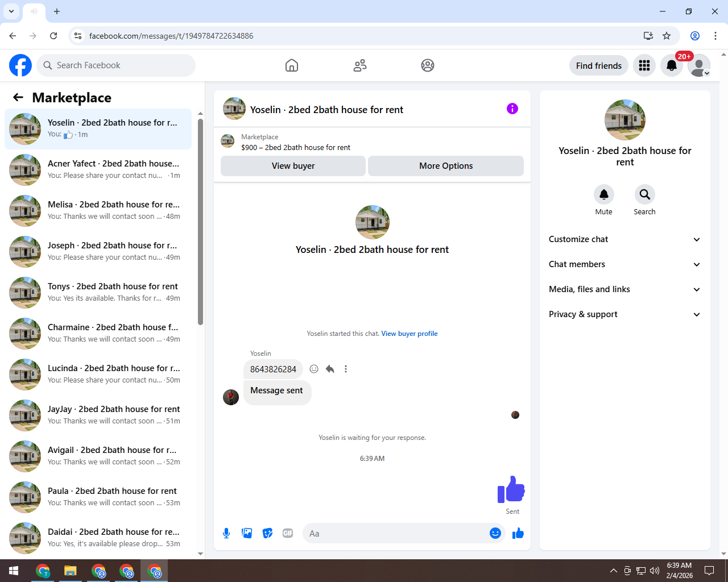Click the house avatar in chat center
728x582 pixels.
(x=373, y=222)
